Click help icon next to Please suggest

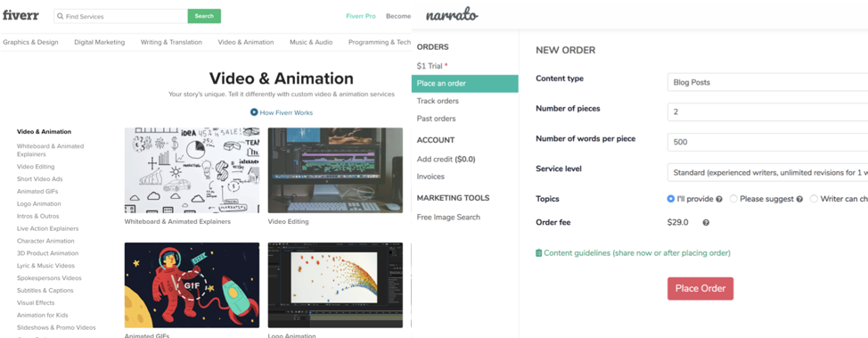pos(799,199)
